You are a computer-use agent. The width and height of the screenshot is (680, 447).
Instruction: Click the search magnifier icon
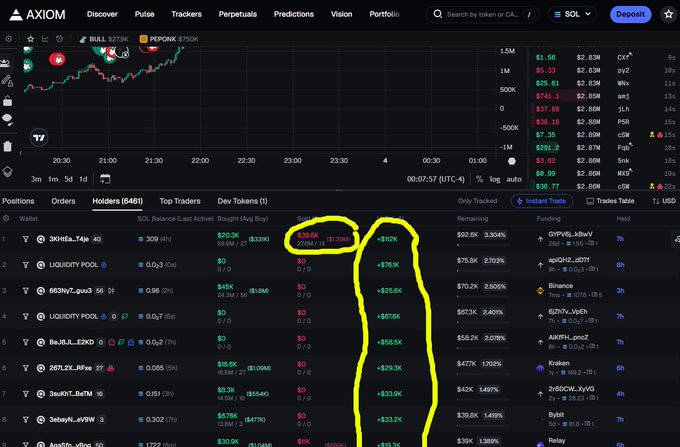[438, 14]
